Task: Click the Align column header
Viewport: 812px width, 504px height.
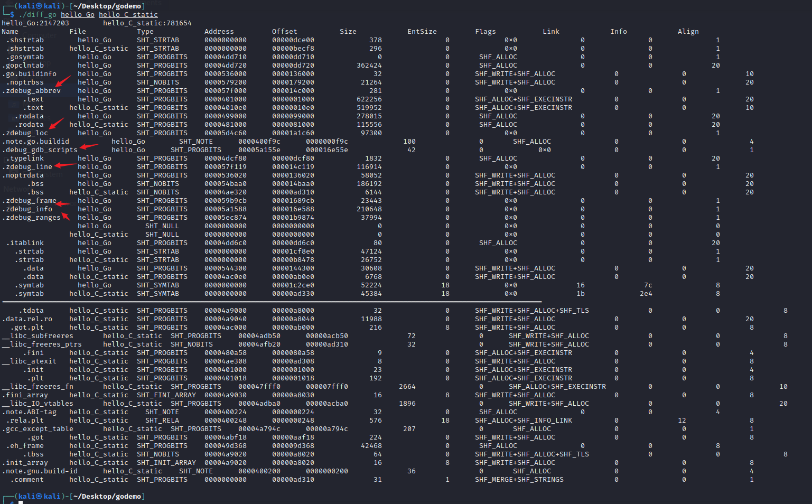Action: [x=688, y=32]
